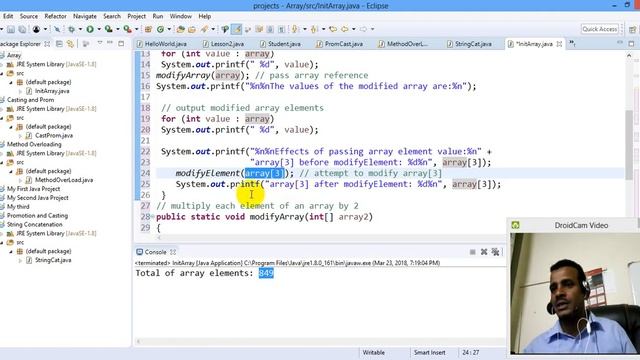Select Promotion and Casting project in the tree
The width and height of the screenshot is (640, 360).
[37, 216]
